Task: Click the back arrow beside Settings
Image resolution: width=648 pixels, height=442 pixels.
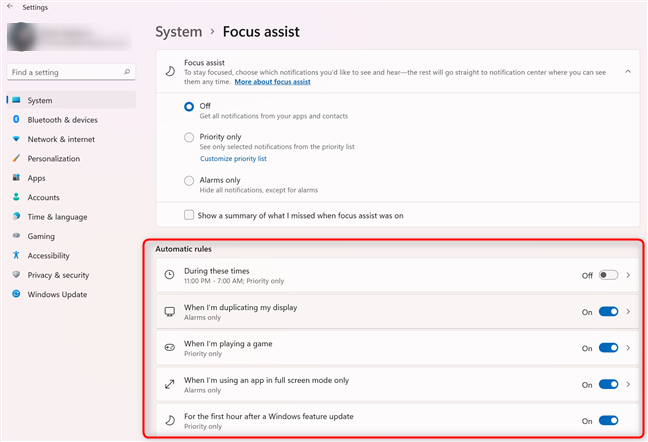Action: [10, 6]
